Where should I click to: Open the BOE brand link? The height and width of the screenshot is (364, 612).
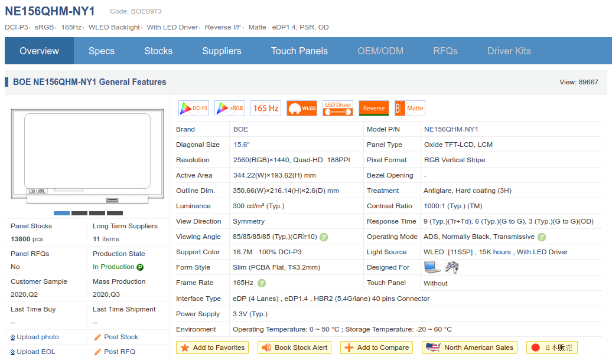point(241,129)
